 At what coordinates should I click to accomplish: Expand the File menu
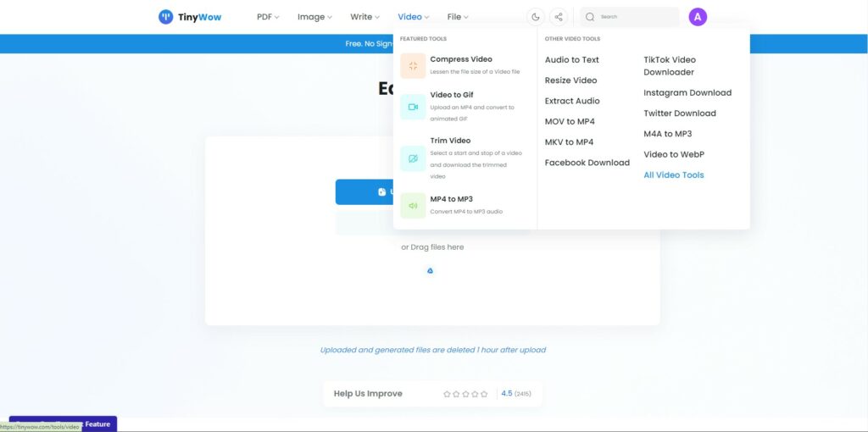(458, 17)
